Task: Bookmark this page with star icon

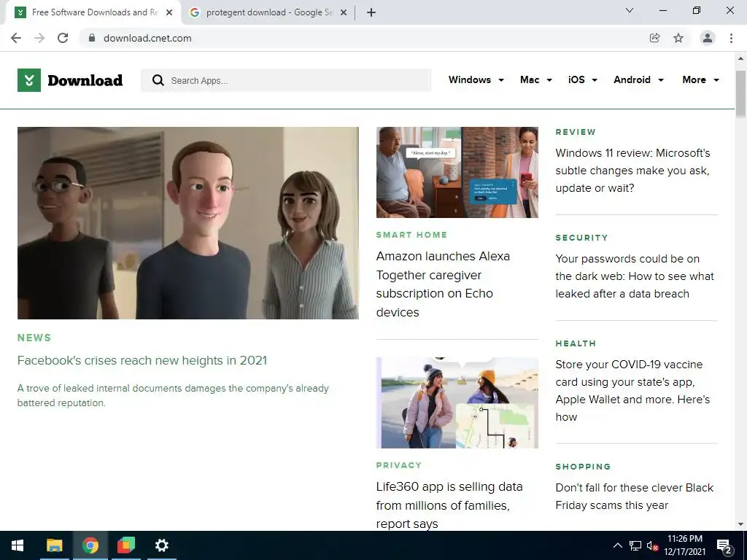Action: [678, 38]
